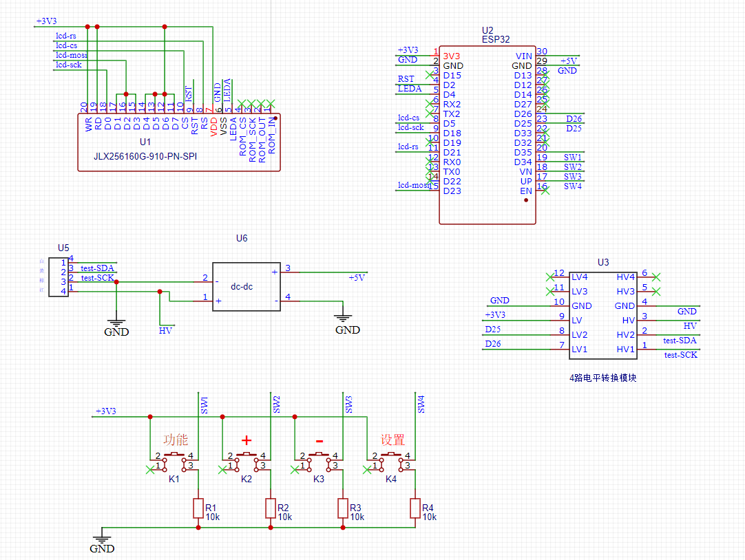Click the U5 designator label
745x560 pixels.
[x=63, y=248]
